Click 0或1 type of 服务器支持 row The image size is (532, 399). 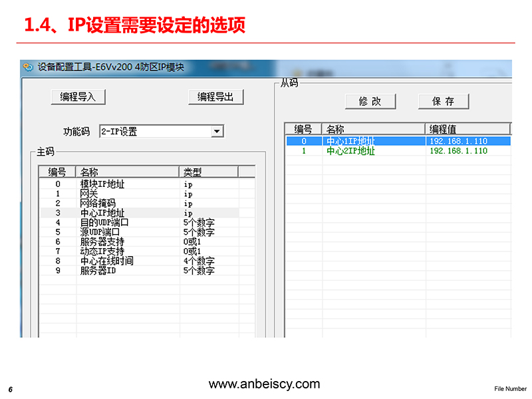click(x=192, y=241)
